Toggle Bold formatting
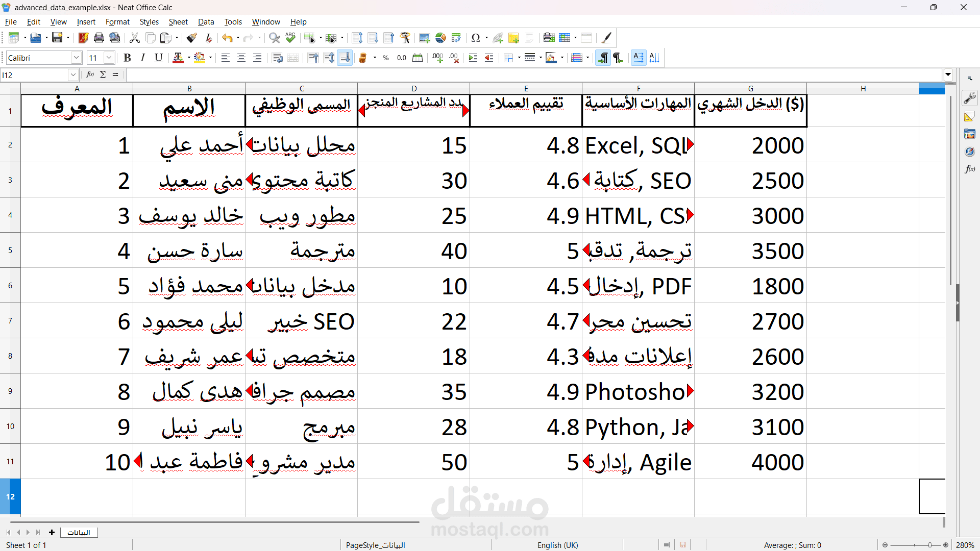 coord(127,58)
